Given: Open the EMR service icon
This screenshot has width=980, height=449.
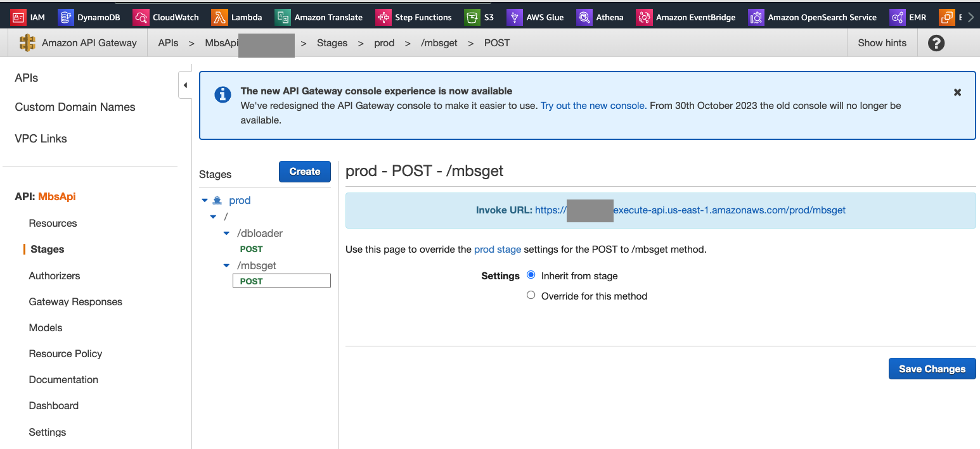Looking at the screenshot, I should point(898,17).
